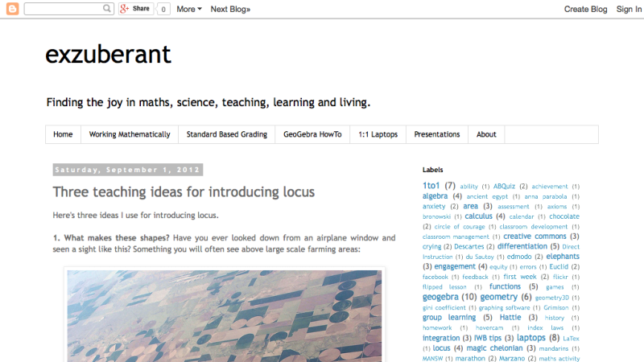Click the Sign In link
The height and width of the screenshot is (362, 644).
coord(629,9)
